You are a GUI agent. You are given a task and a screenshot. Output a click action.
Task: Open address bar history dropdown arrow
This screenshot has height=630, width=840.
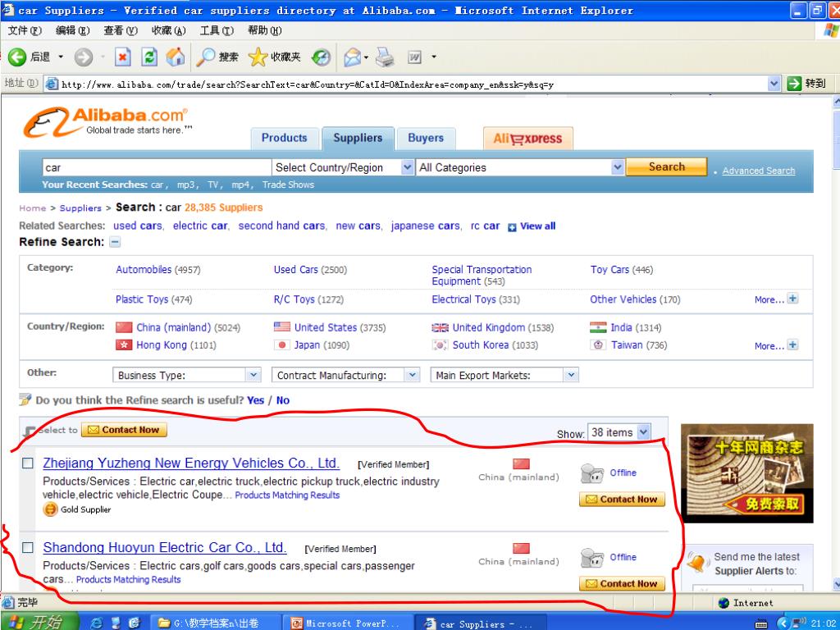(774, 84)
